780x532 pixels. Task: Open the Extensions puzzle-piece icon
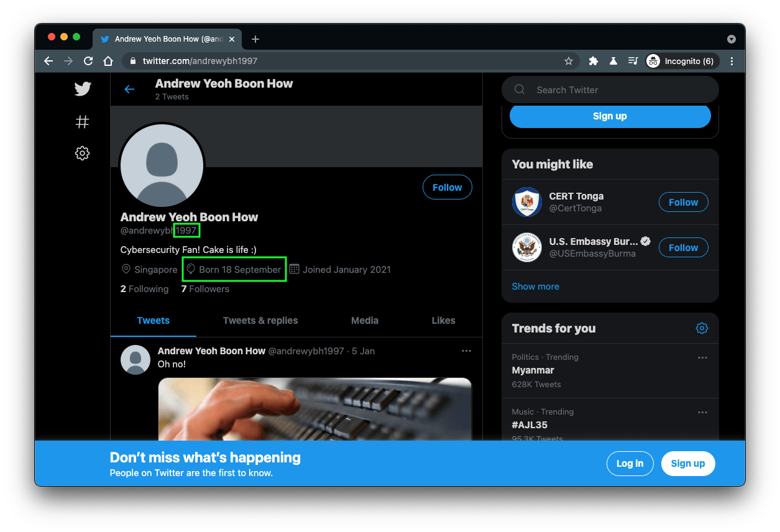tap(593, 61)
